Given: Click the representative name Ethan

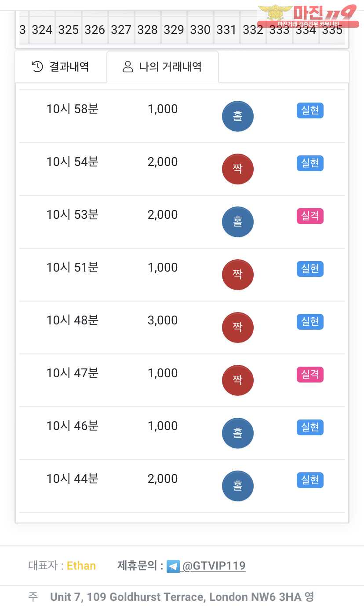Looking at the screenshot, I should pyautogui.click(x=81, y=566).
